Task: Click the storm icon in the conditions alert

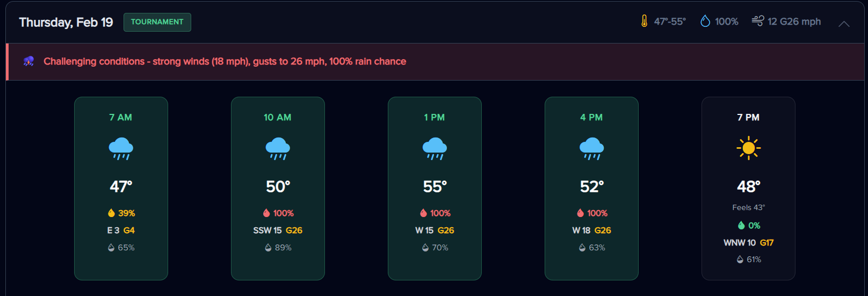Action: click(29, 61)
